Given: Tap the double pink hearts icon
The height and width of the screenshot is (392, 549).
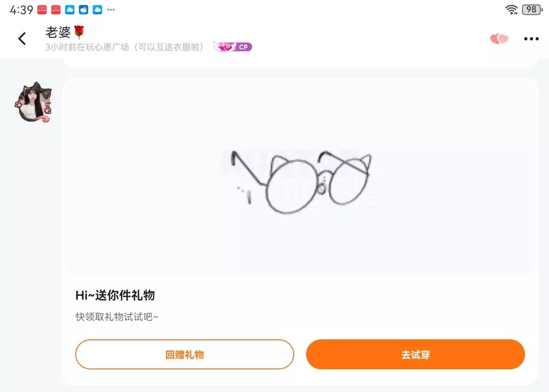Looking at the screenshot, I should click(x=499, y=39).
